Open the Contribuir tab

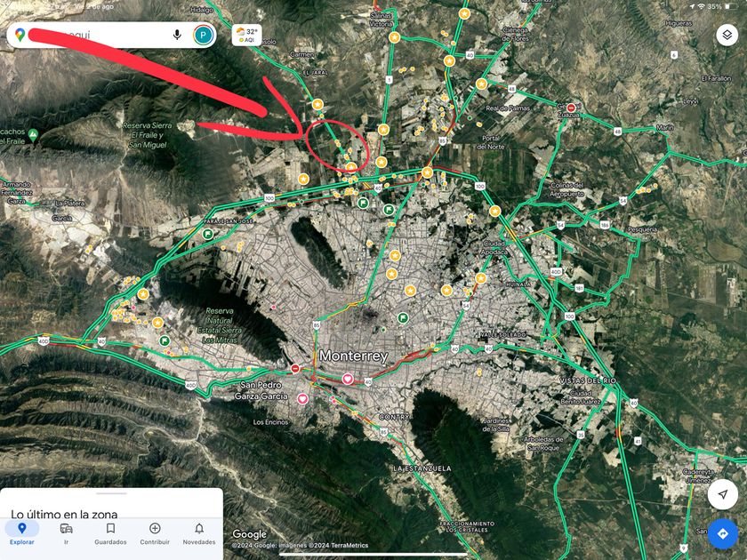point(155,533)
